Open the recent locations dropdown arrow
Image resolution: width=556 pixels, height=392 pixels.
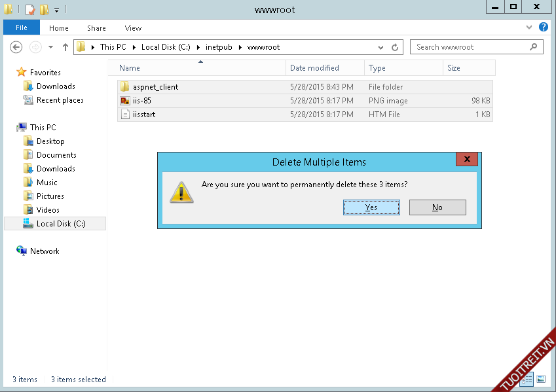pyautogui.click(x=50, y=47)
